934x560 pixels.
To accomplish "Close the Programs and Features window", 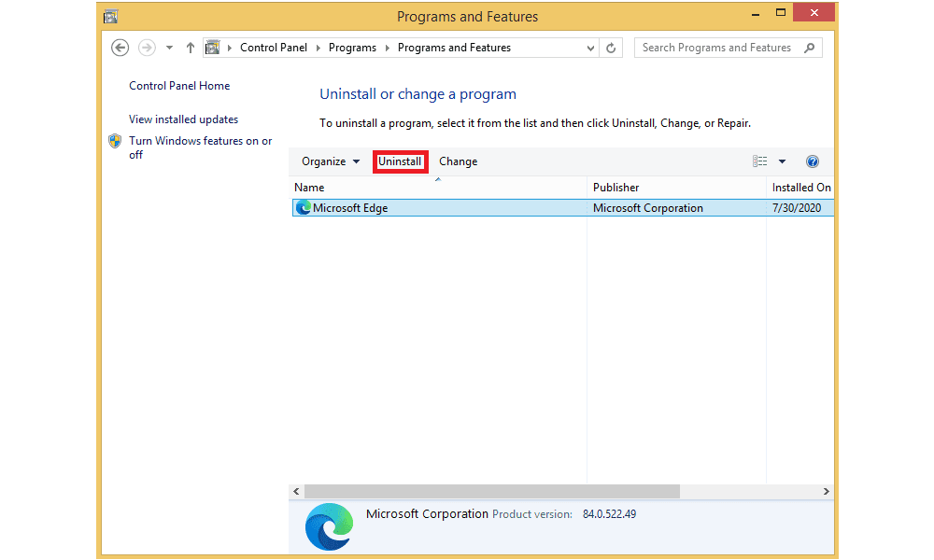I will 814,12.
